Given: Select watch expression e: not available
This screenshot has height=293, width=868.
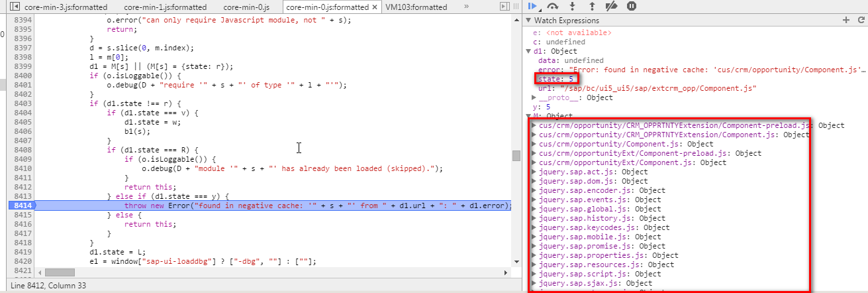Looking at the screenshot, I should coord(572,32).
